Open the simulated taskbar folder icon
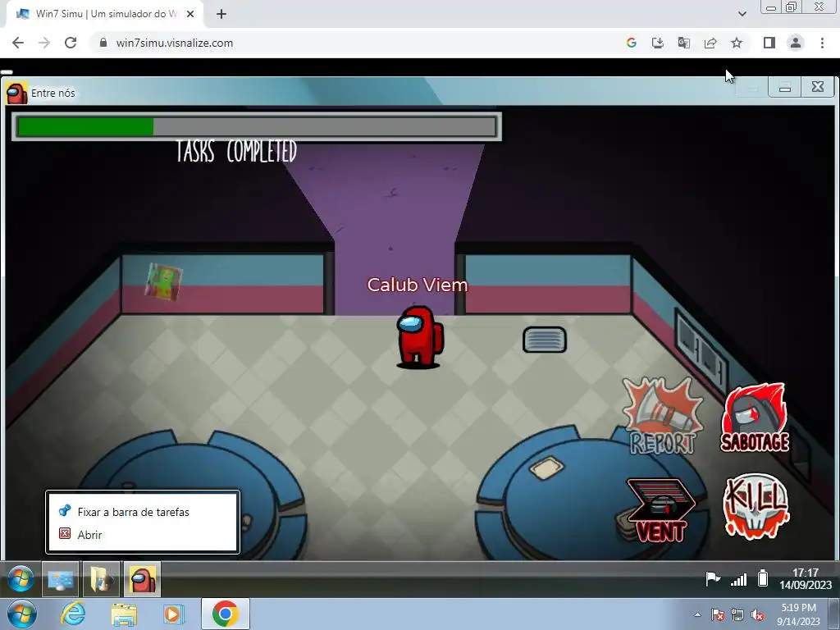This screenshot has height=630, width=840. point(101,579)
